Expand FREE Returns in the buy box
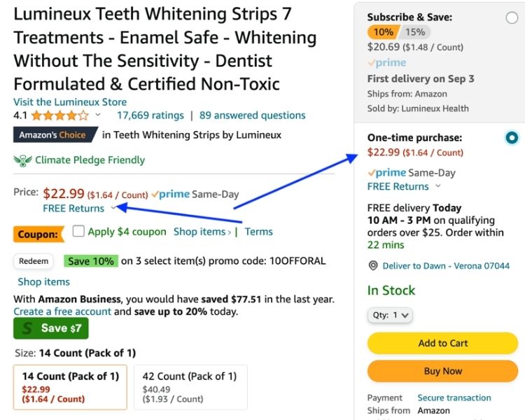 point(438,186)
